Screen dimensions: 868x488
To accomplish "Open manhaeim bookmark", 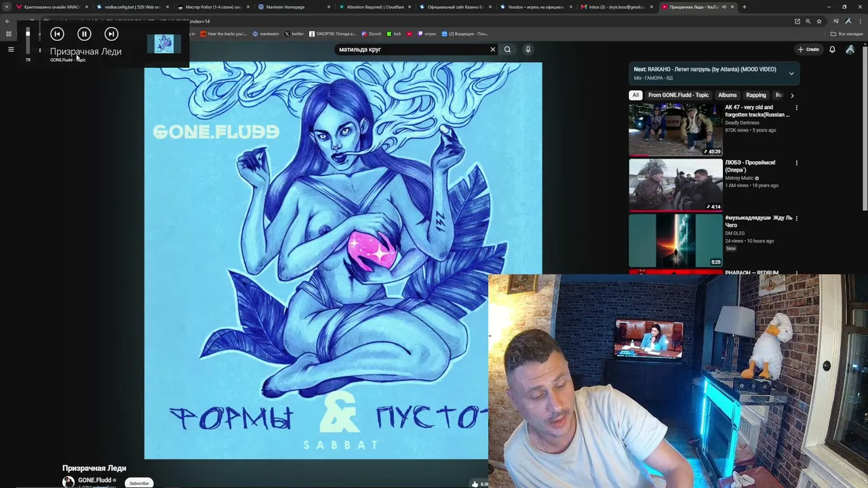I will 266,34.
